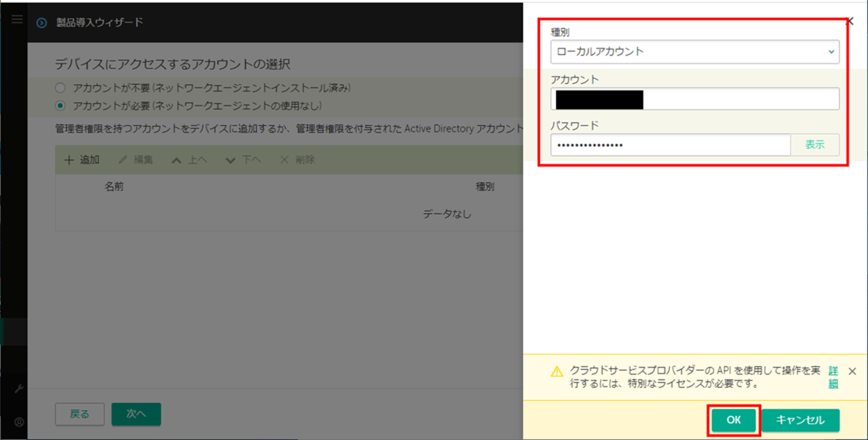Open the wrench settings icon in sidebar
The image size is (868, 440).
(19, 387)
